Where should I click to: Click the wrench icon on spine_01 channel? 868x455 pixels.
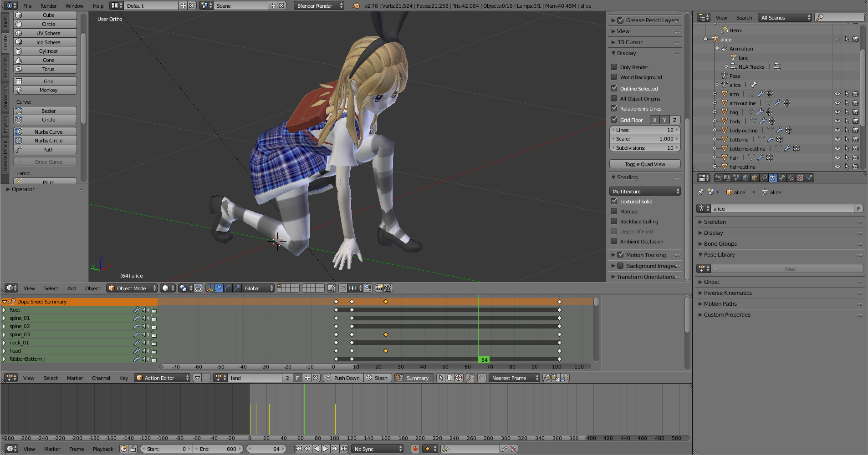point(136,318)
